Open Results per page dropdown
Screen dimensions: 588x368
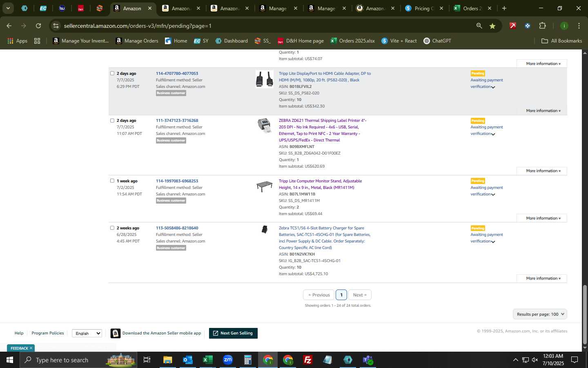pyautogui.click(x=540, y=314)
